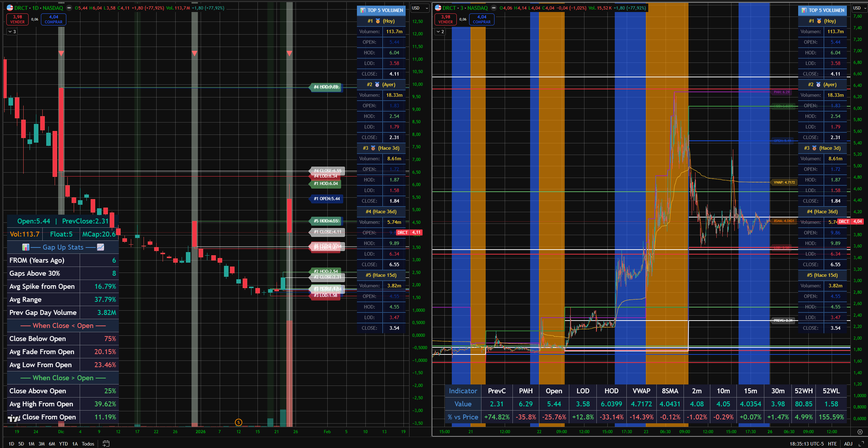The height and width of the screenshot is (448, 868).
Task: Toggle HTE extended trading hours
Action: [832, 444]
